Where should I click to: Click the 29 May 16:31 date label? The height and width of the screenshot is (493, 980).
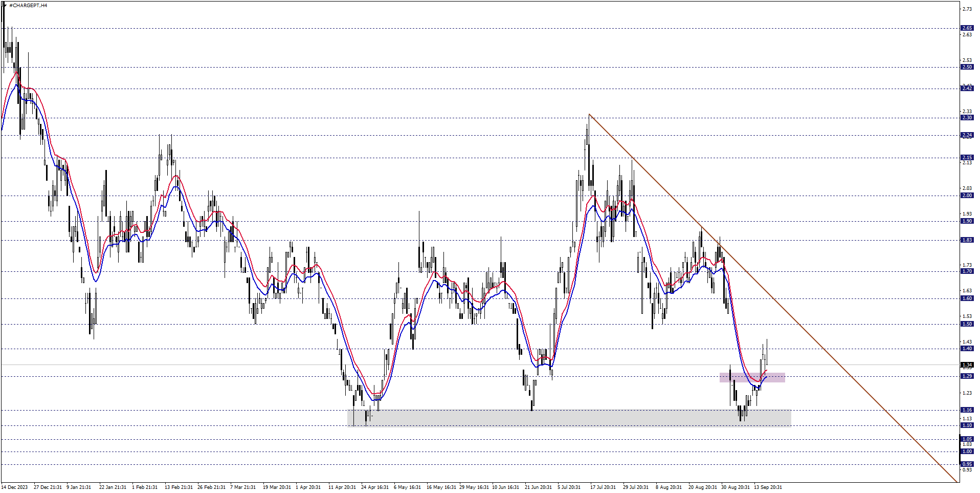(474, 487)
